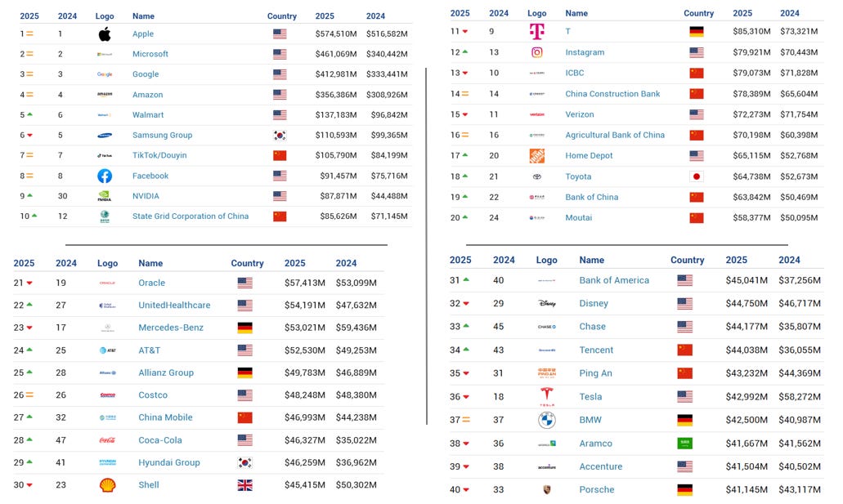Image resolution: width=843 pixels, height=504 pixels.
Task: Click the rank 36 down arrow for Tesla
Action: 466,397
